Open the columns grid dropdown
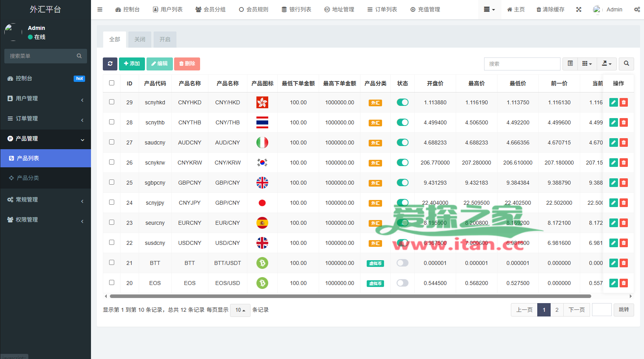Viewport: 644px width, 359px height. click(587, 64)
